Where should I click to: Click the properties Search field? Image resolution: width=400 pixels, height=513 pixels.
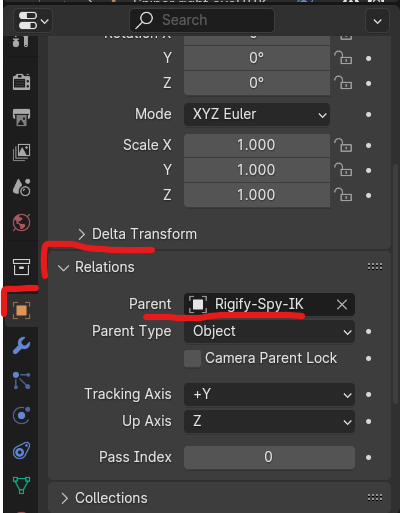pos(202,20)
